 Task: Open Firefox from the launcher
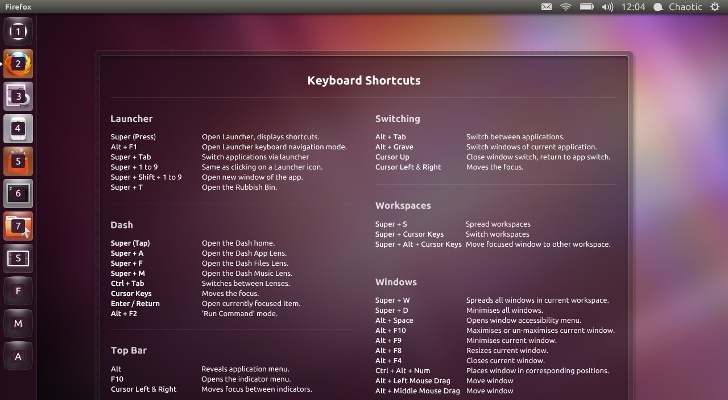(18, 64)
